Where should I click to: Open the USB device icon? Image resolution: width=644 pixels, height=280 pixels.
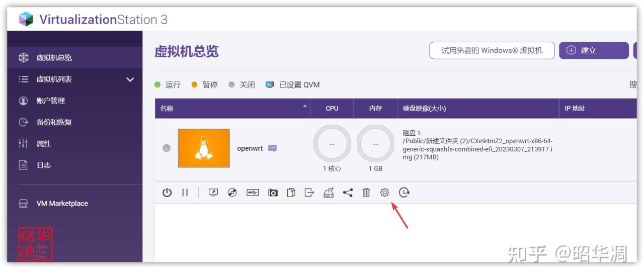[x=253, y=192]
